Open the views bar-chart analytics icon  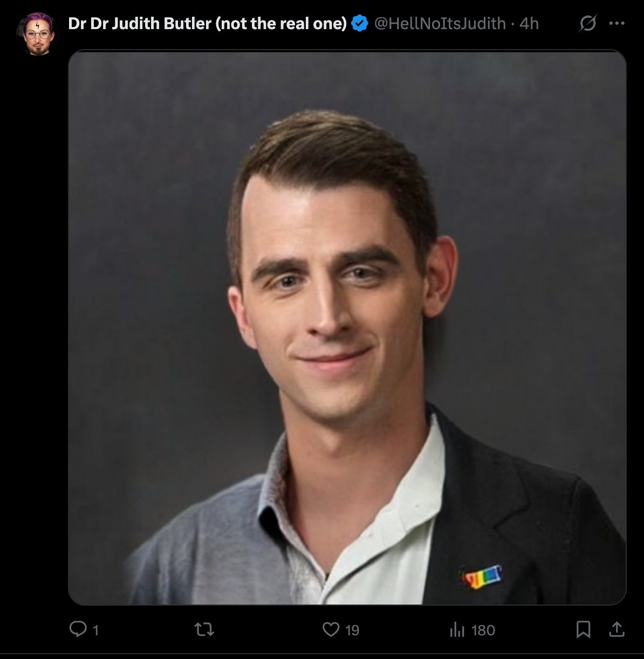pos(457,629)
